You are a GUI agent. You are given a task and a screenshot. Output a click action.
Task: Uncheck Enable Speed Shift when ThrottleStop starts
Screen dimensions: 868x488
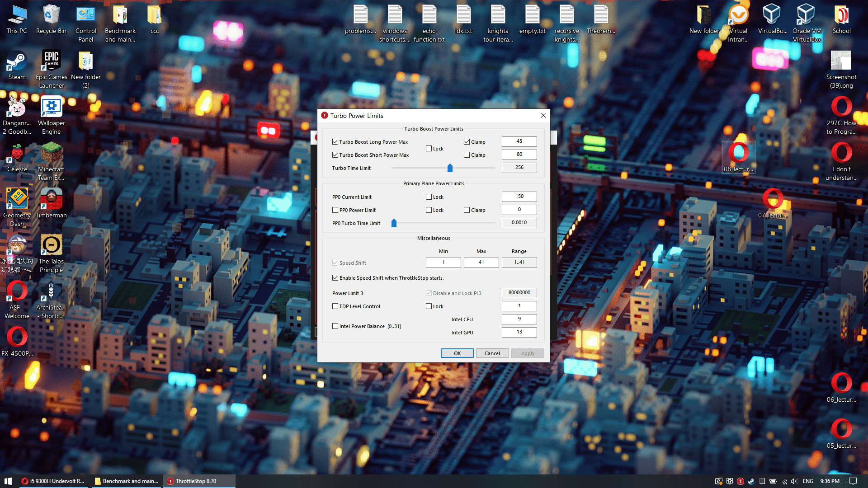point(335,277)
